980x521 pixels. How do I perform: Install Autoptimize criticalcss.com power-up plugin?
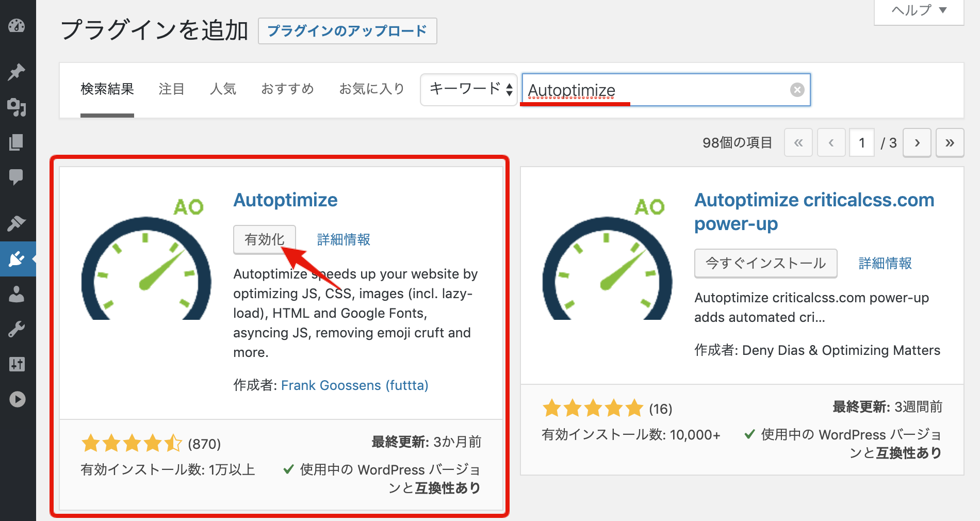[x=765, y=263]
